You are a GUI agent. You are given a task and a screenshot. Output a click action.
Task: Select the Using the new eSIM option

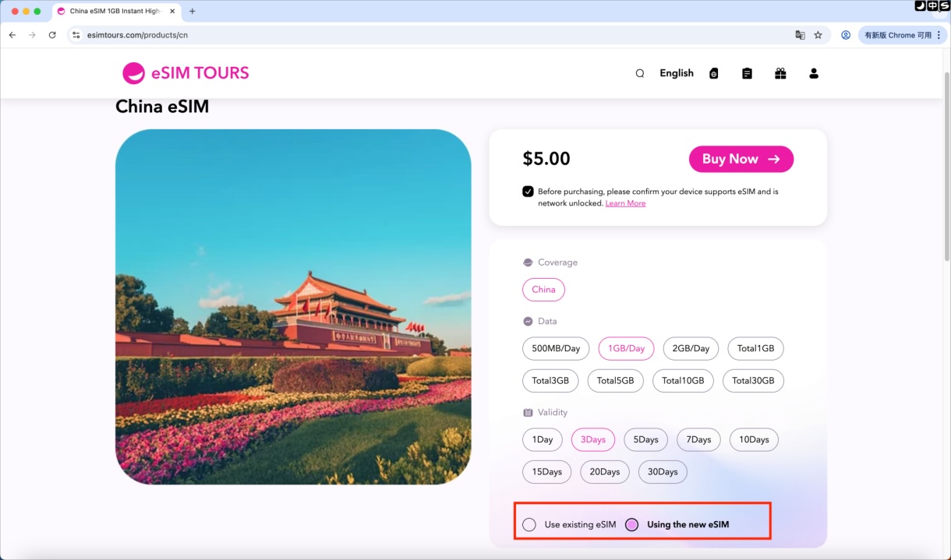click(x=631, y=524)
